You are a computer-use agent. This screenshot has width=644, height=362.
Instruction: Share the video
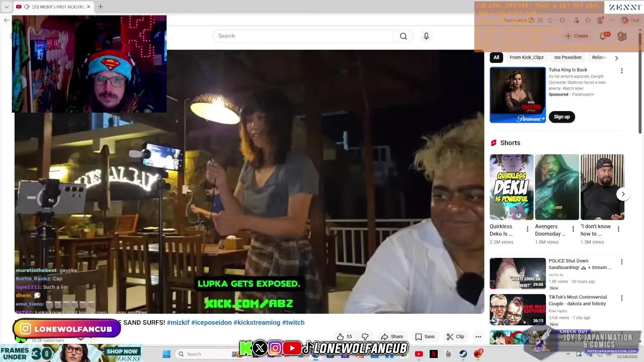(x=392, y=337)
